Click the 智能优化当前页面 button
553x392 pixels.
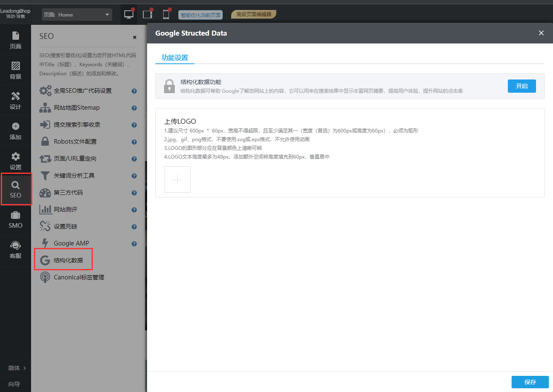(200, 15)
